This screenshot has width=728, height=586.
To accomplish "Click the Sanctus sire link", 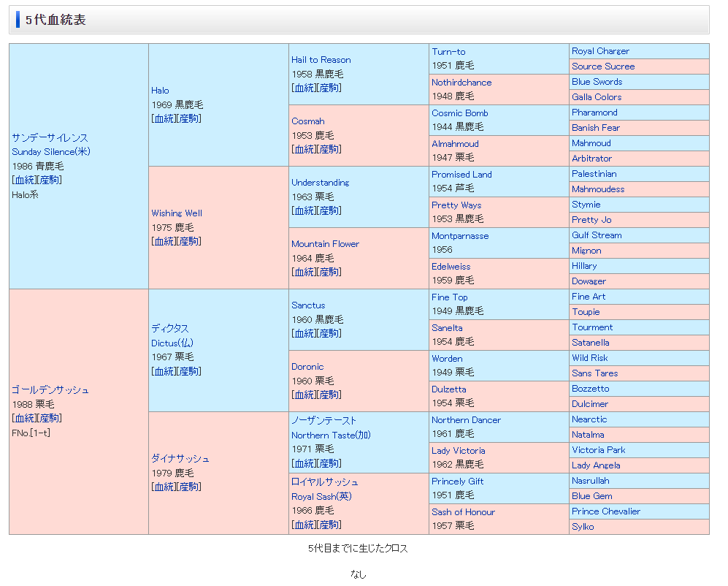I will point(308,305).
